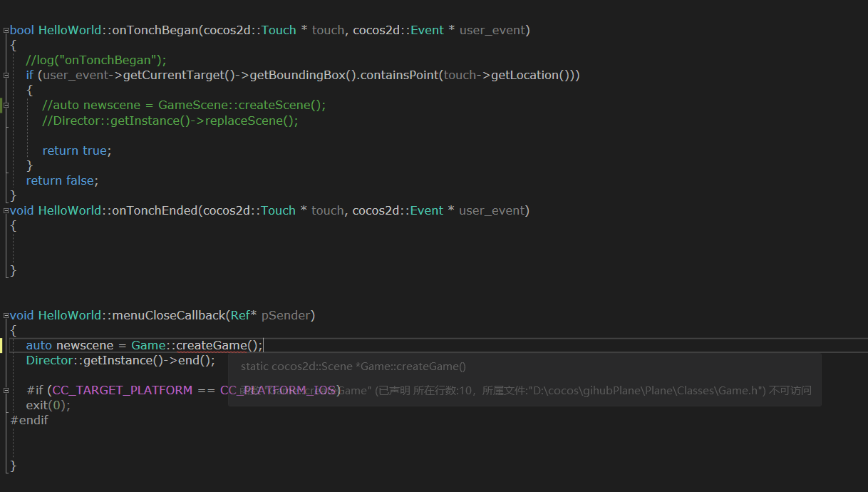Click the #endif directive
This screenshot has width=868, height=492.
pos(30,420)
